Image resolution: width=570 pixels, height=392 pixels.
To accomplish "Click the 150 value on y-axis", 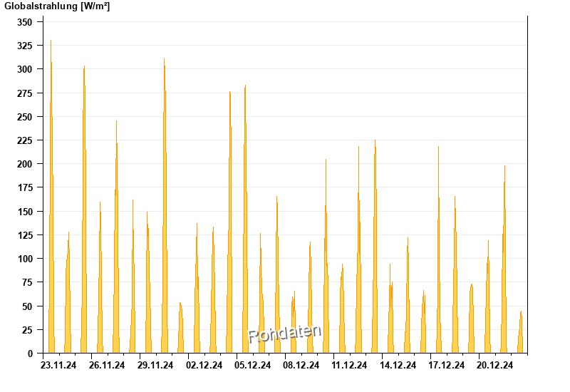I will [x=25, y=212].
